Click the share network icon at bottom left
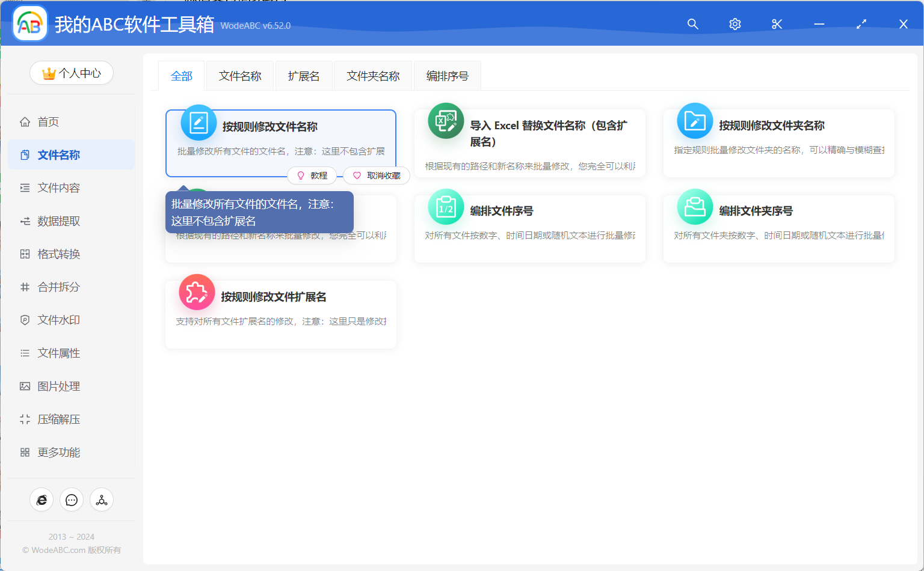The width and height of the screenshot is (924, 571). pyautogui.click(x=102, y=499)
